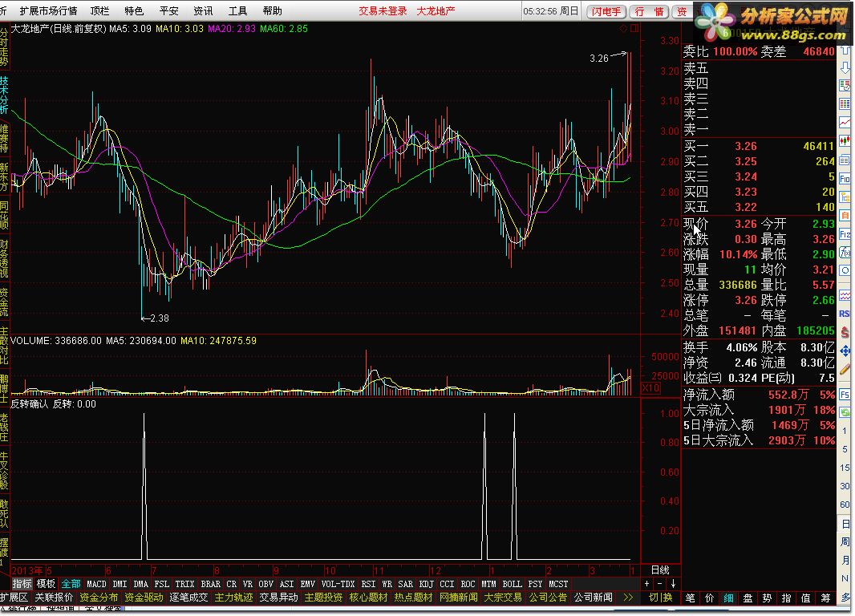
Task: Open the 帮助 menu
Action: click(x=272, y=11)
